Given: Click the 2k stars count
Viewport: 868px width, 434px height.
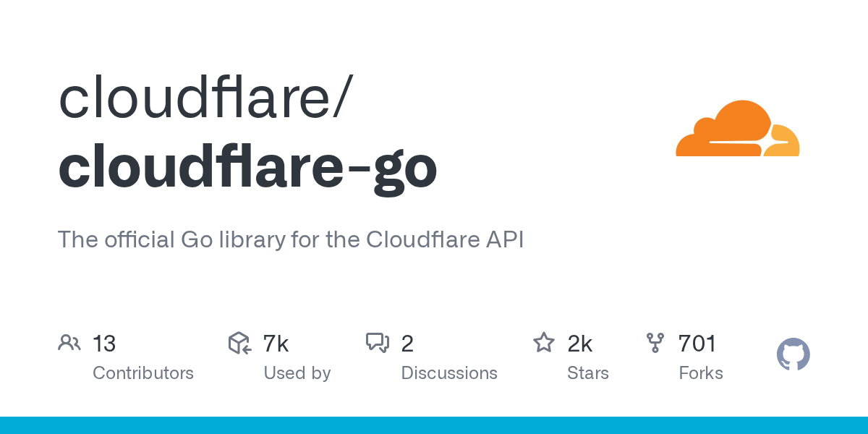Looking at the screenshot, I should [x=580, y=344].
